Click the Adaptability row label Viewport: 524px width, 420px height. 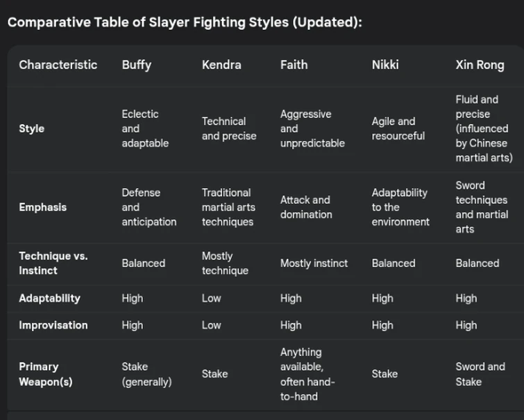pos(49,298)
